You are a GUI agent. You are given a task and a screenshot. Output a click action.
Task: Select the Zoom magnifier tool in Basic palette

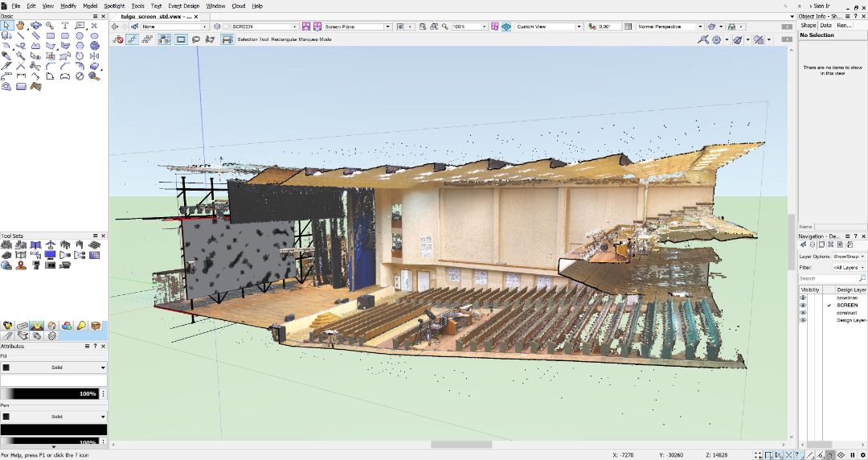click(x=50, y=26)
